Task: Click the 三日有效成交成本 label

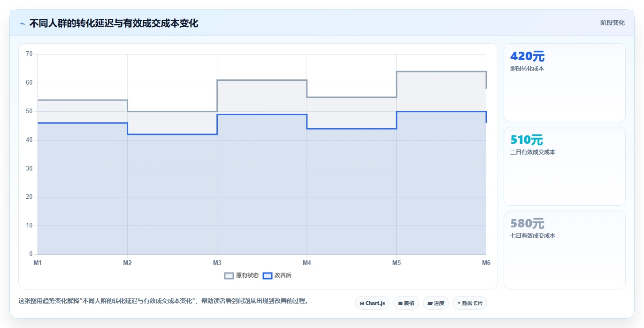Action: (532, 152)
